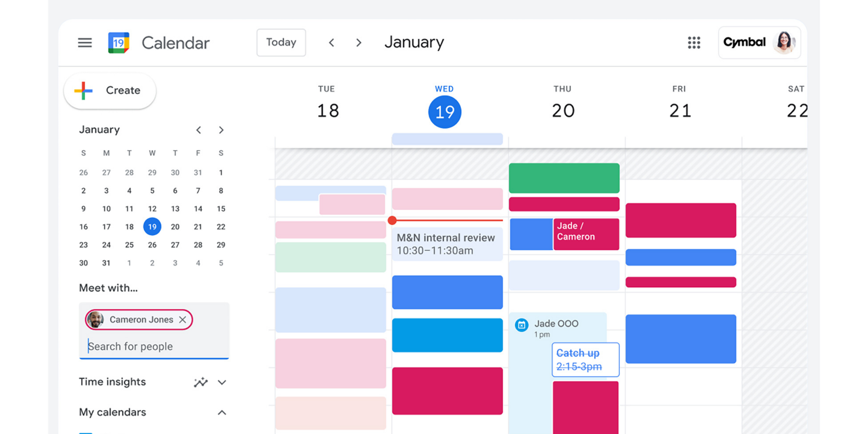Open the M&N internal review event
Screen dimensions: 868x434
click(447, 244)
